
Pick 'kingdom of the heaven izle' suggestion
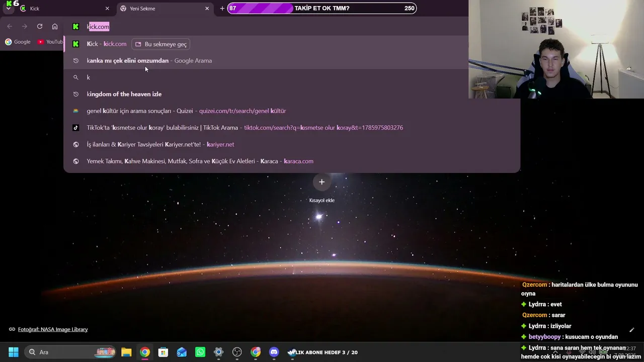coord(292,94)
